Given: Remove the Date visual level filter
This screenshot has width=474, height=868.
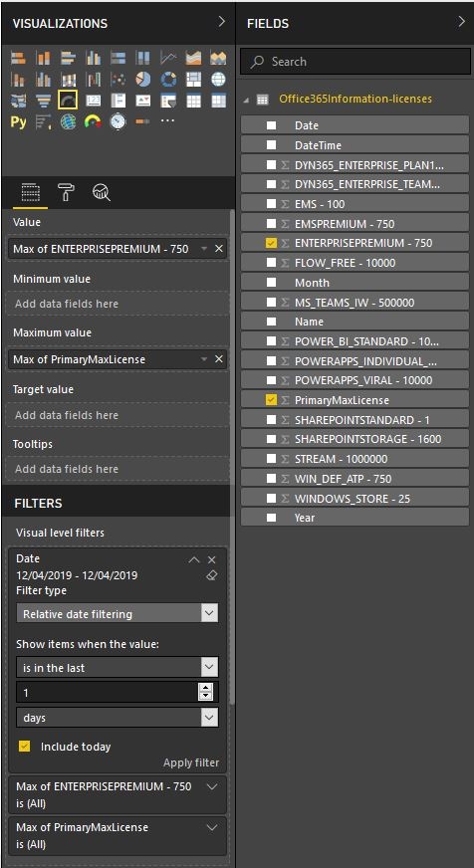Looking at the screenshot, I should [x=211, y=559].
